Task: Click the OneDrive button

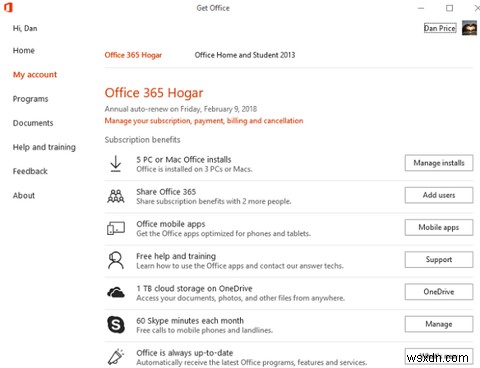Action: point(439,292)
